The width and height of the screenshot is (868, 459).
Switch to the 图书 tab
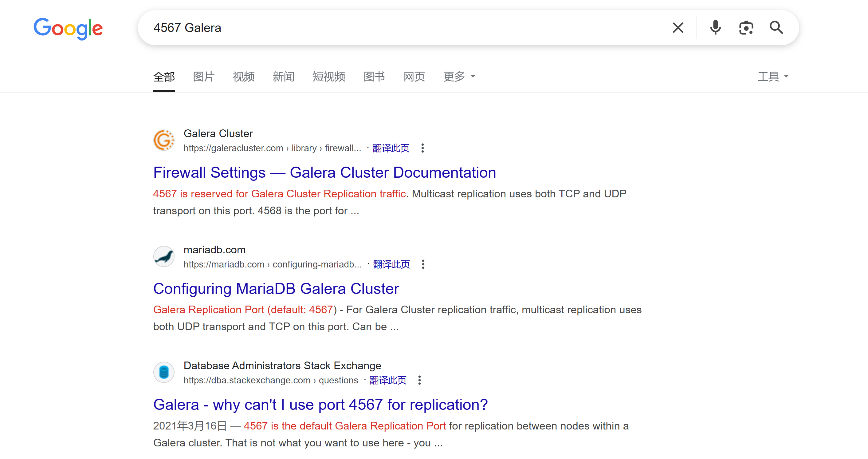[x=374, y=77]
